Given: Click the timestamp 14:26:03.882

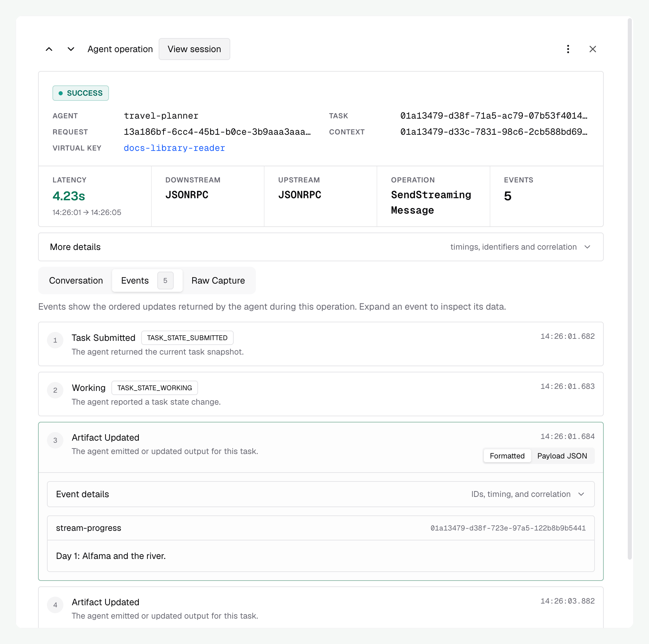Looking at the screenshot, I should click(567, 601).
